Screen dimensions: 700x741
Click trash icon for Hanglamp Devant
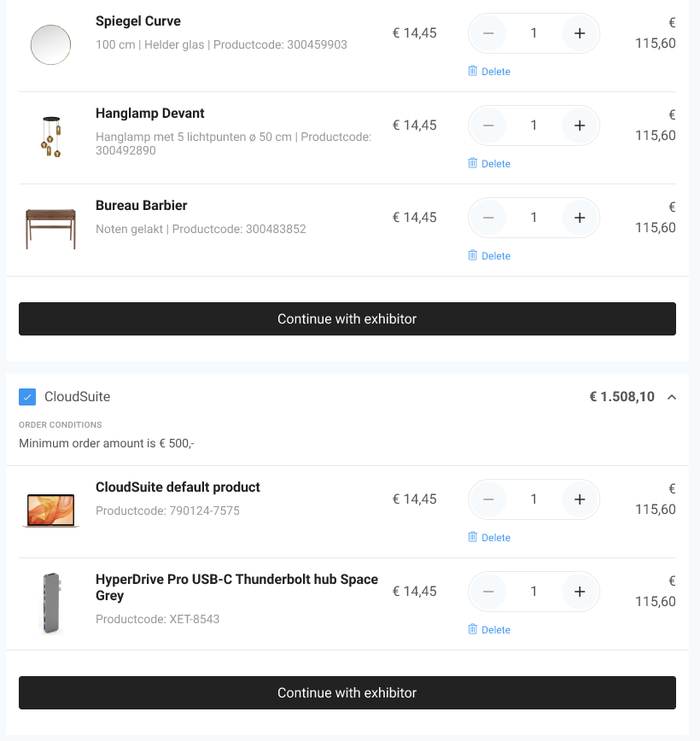(473, 163)
